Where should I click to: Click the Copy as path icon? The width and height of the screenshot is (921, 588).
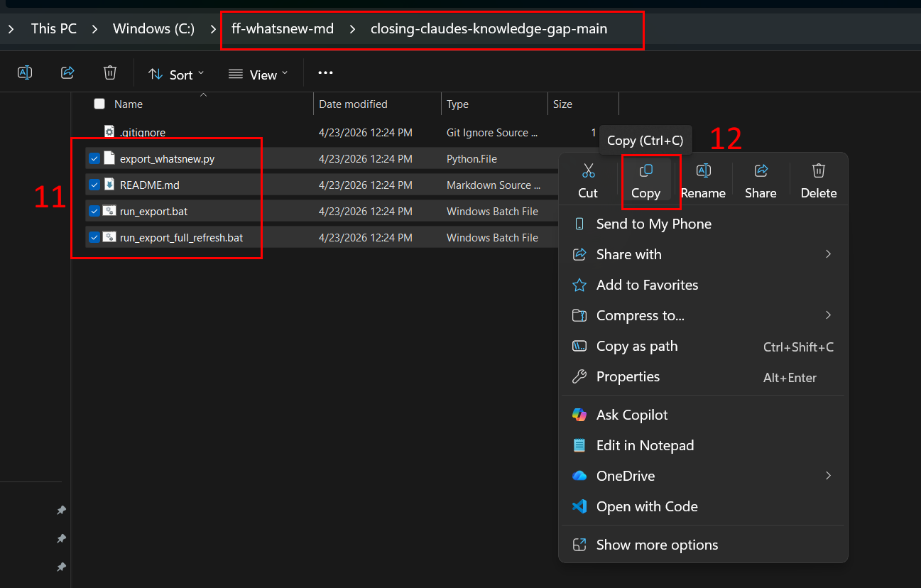tap(579, 346)
